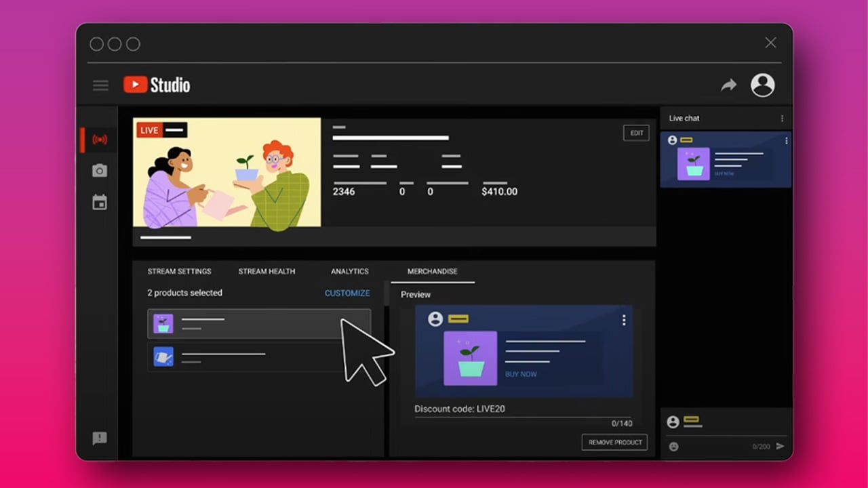Click the Remove Product button
Screen dimensions: 868x488
click(614, 443)
